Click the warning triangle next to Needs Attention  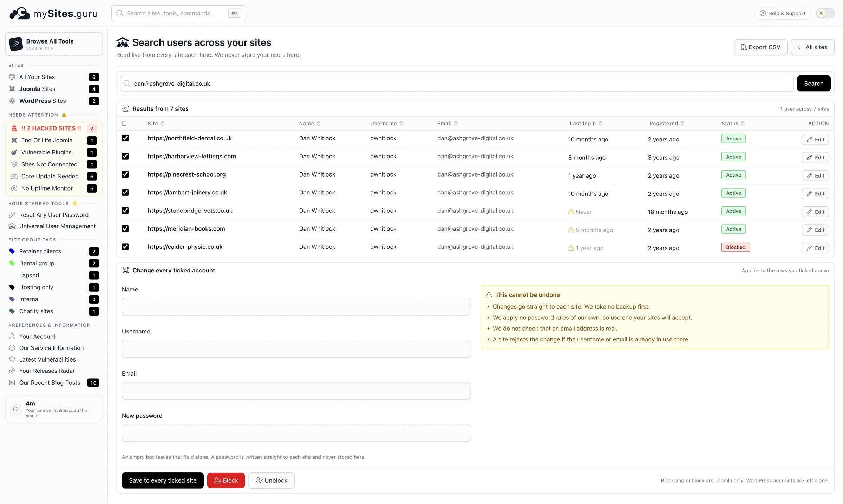point(64,115)
